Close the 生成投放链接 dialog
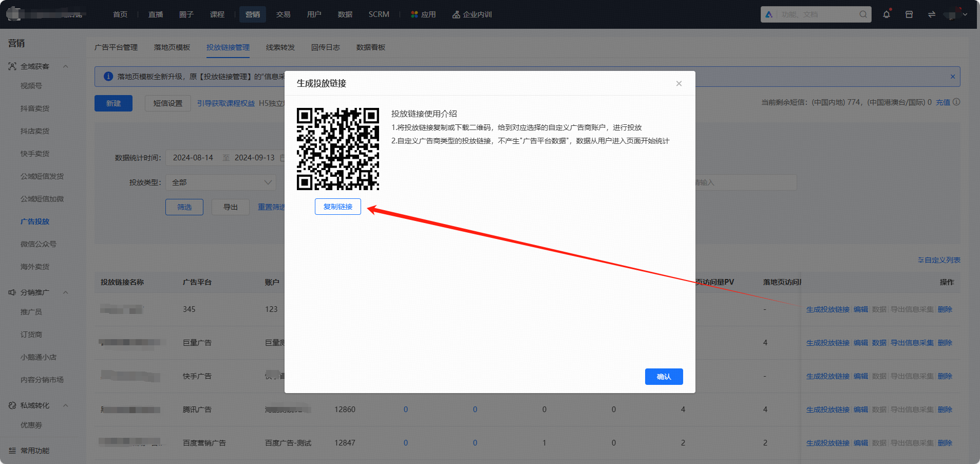Image resolution: width=980 pixels, height=464 pixels. pos(679,83)
